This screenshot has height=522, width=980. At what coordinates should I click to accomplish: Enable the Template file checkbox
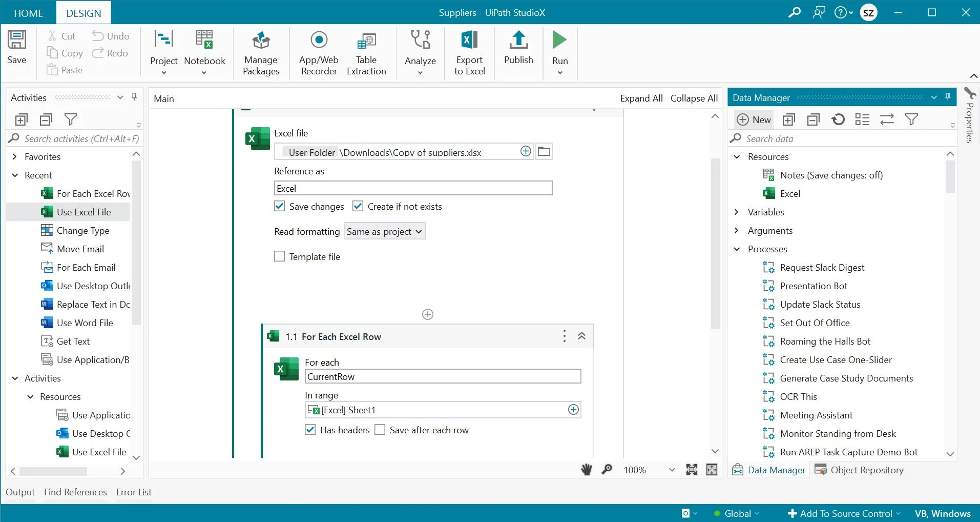(280, 256)
